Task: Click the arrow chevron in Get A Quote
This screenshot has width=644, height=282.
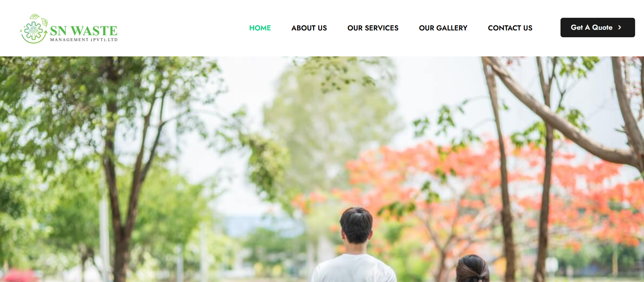Action: click(x=620, y=27)
